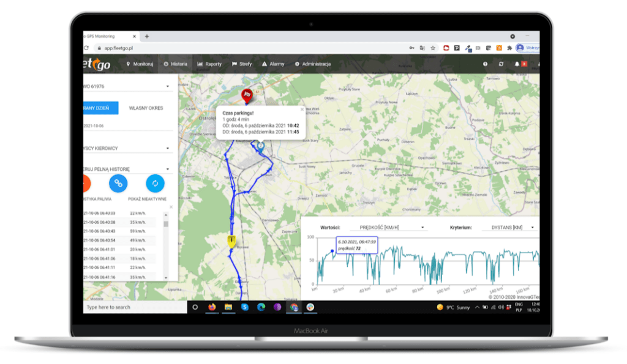627x364 pixels.
Task: Click the Cortana circle in the taskbar
Action: (195, 307)
